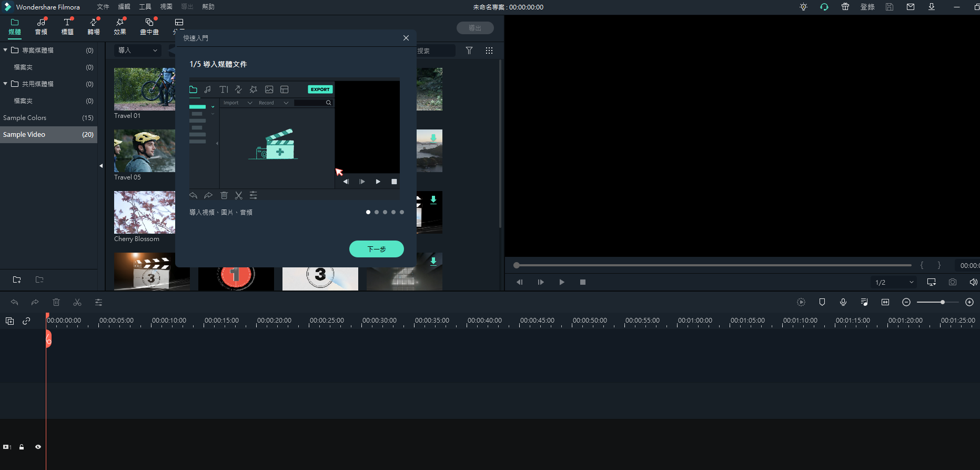Take a snapshot camera icon
The image size is (980, 470).
pos(953,282)
